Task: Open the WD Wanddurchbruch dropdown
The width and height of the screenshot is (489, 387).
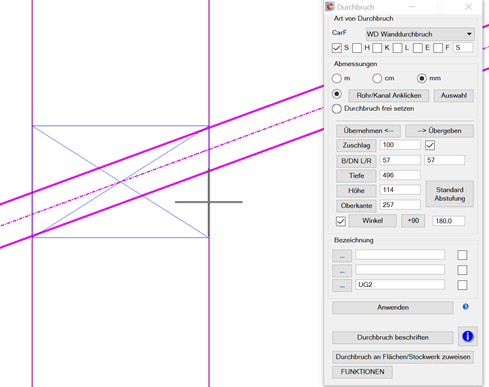Action: (420, 34)
